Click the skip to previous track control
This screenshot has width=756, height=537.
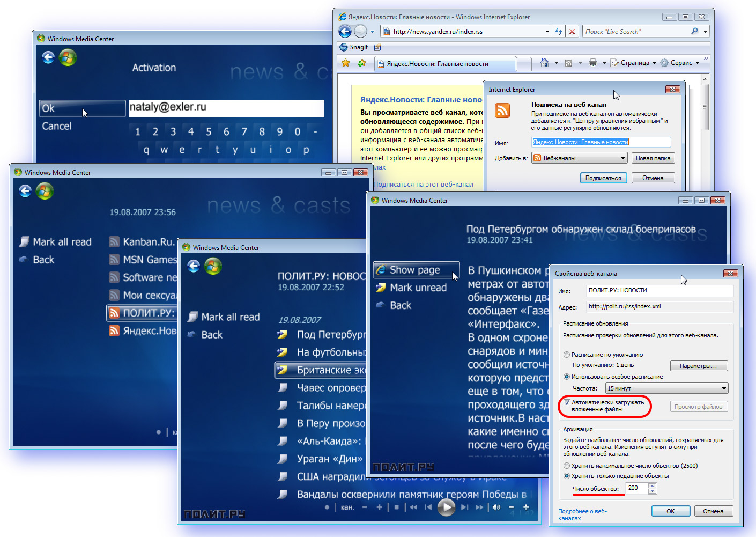[428, 507]
